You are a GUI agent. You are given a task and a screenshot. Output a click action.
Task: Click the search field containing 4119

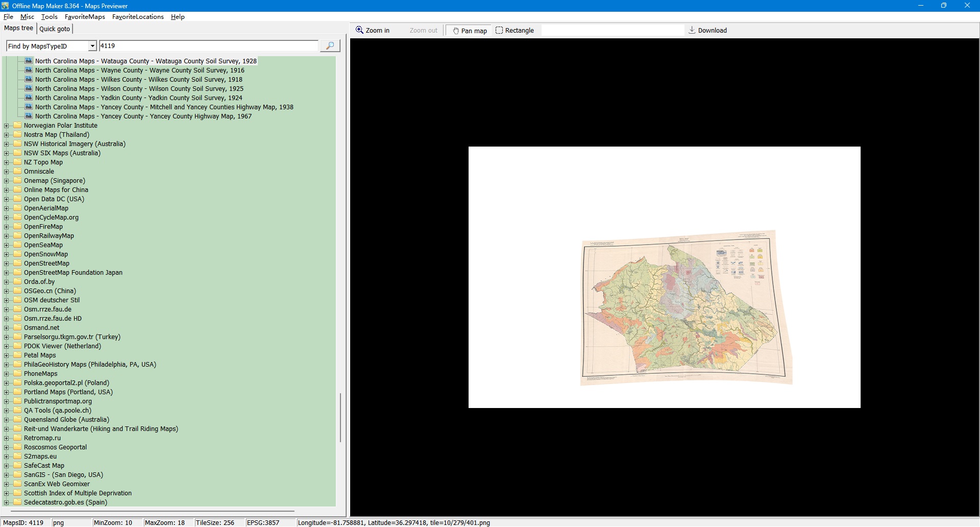[x=208, y=46]
